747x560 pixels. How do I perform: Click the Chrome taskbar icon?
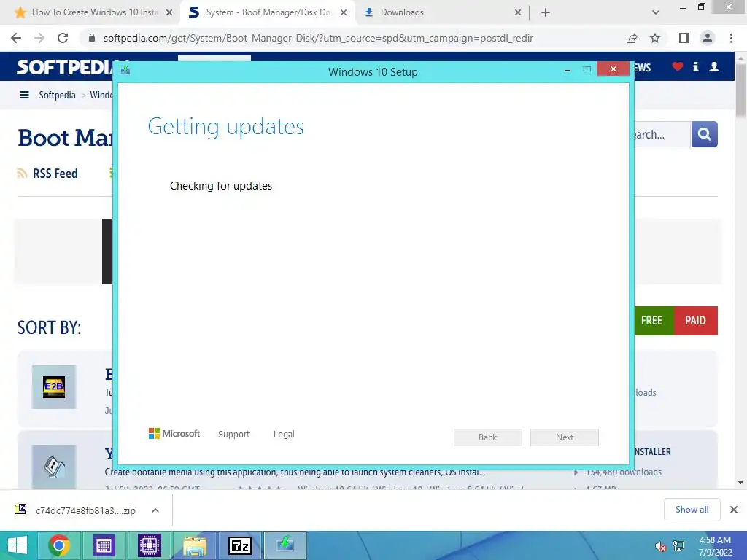click(x=59, y=545)
